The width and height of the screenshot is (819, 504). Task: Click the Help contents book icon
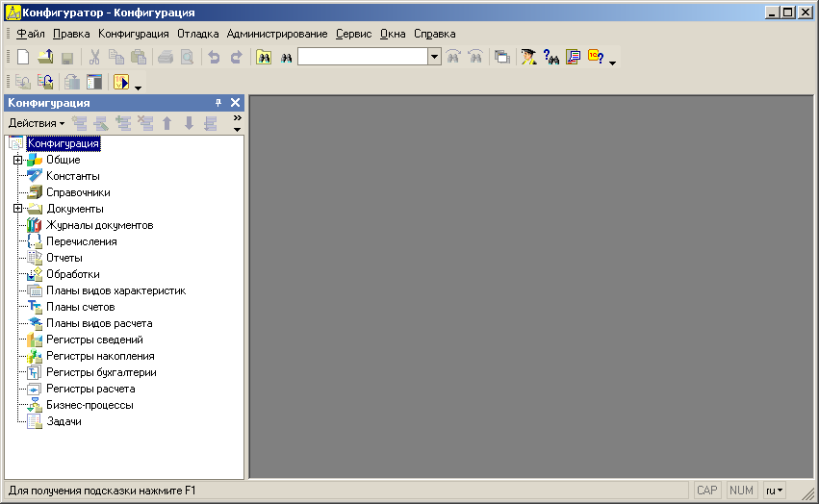574,57
